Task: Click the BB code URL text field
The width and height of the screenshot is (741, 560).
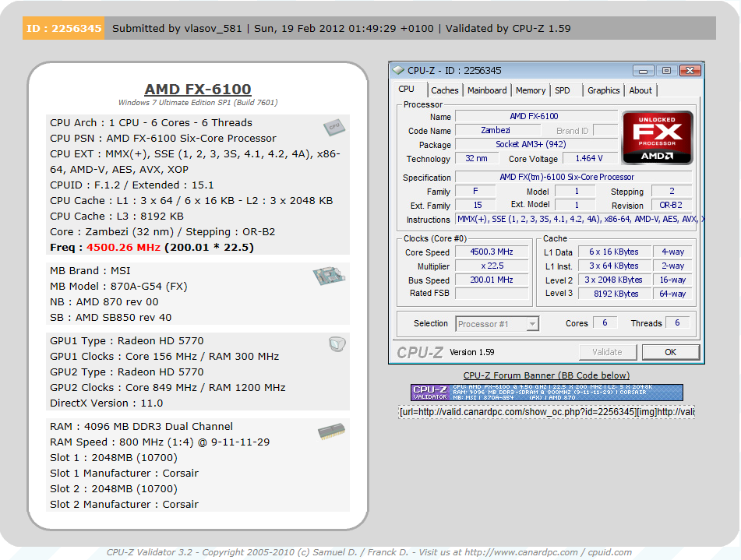Action: [x=546, y=412]
